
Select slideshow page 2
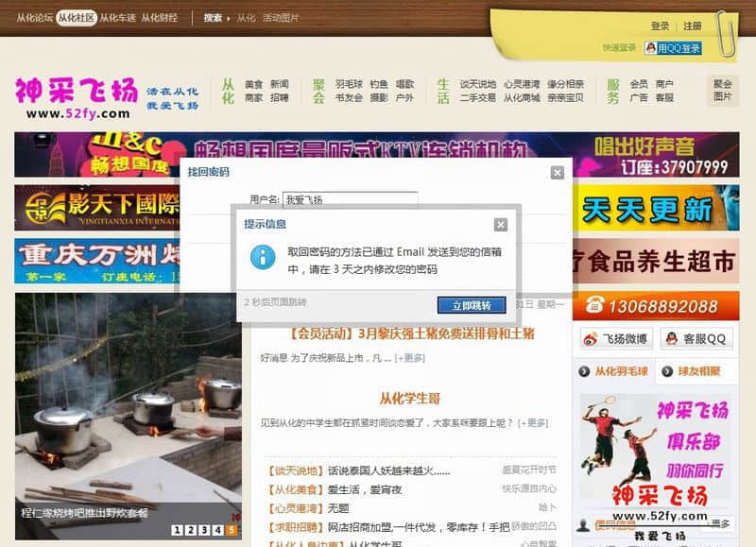[191, 530]
